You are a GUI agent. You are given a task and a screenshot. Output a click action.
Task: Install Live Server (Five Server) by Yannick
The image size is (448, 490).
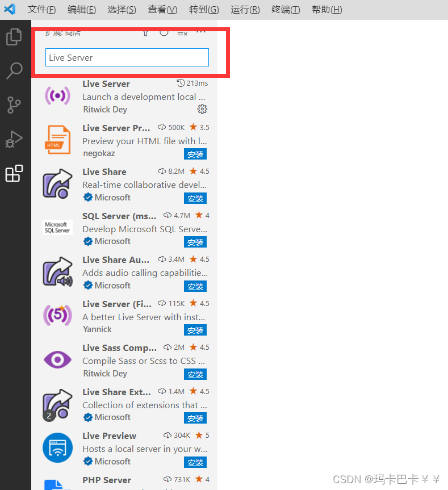[195, 330]
